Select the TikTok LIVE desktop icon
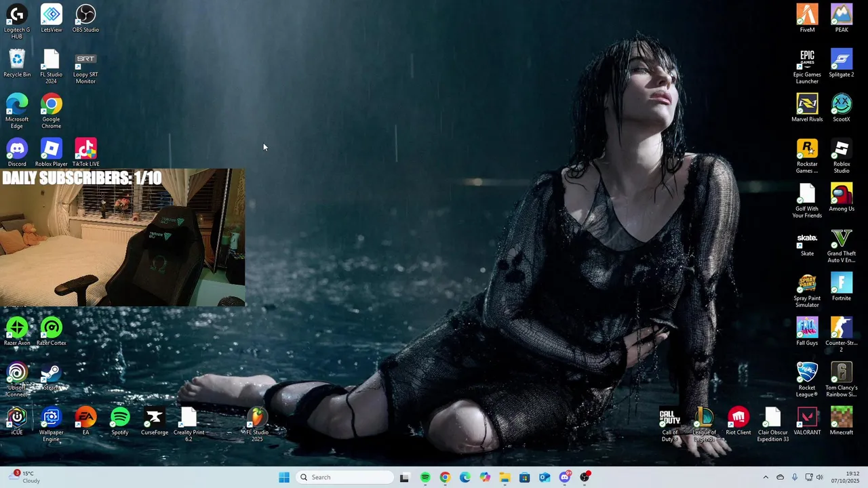 [x=85, y=153]
